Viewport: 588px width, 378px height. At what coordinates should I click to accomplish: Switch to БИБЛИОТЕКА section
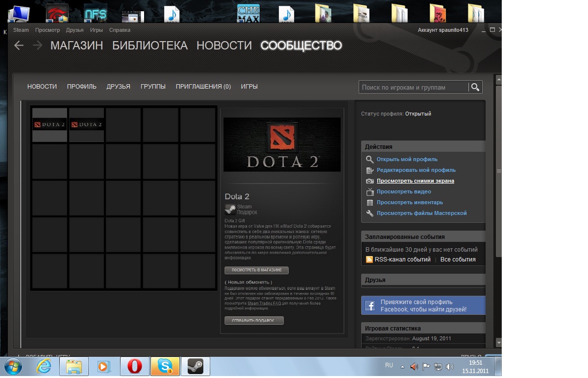coord(150,46)
